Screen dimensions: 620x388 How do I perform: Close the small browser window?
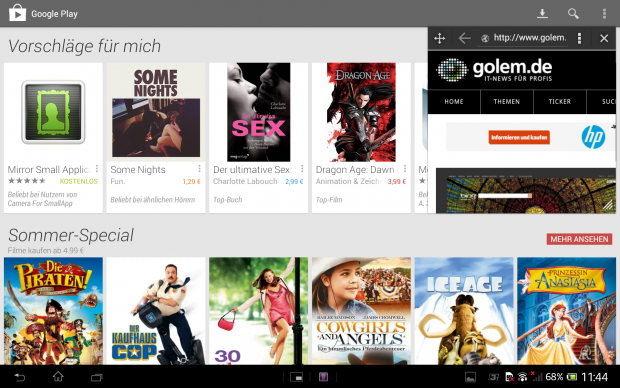click(604, 38)
